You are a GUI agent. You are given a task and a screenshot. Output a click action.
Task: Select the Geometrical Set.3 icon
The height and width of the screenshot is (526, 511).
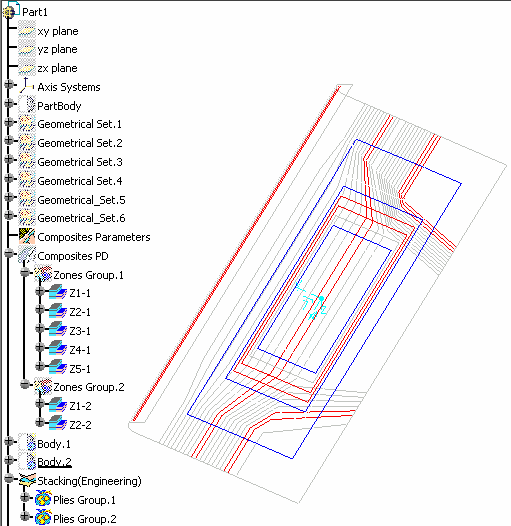tap(27, 161)
